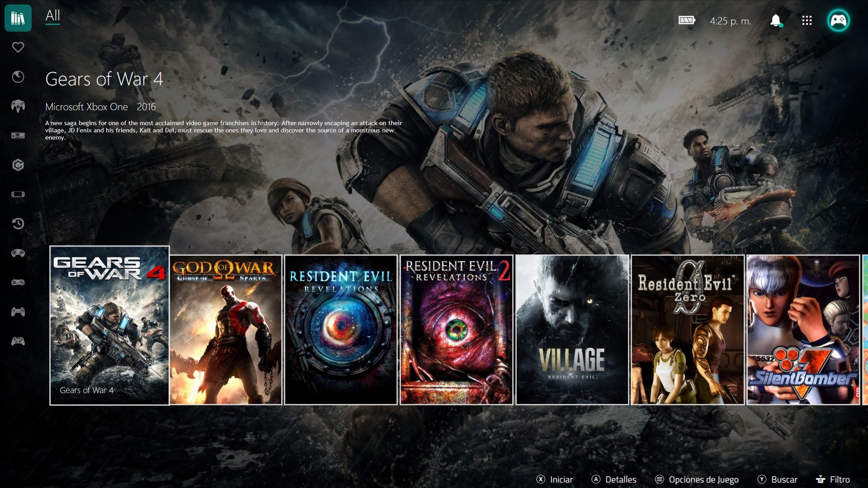Open the most played pie-clock icon
Image resolution: width=868 pixels, height=488 pixels.
18,77
